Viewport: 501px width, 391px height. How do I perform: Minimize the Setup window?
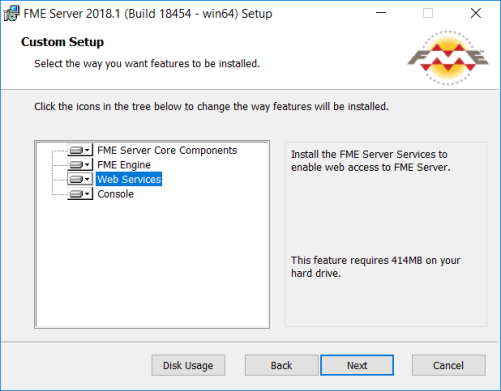[381, 13]
